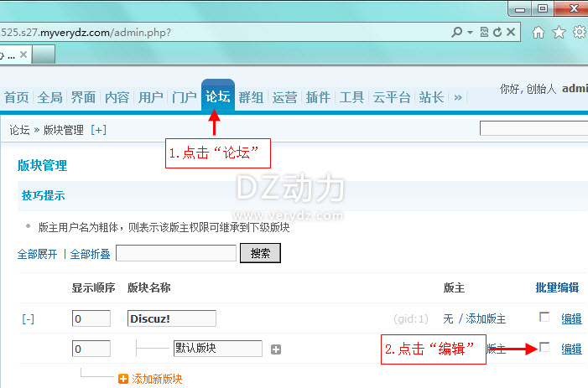The width and height of the screenshot is (588, 388).
Task: Check the 默认版块 row batch-edit checkbox
Action: coord(544,348)
